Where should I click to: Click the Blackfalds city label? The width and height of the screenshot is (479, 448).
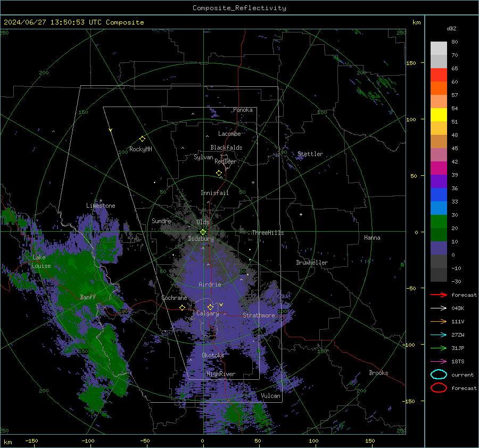(226, 148)
